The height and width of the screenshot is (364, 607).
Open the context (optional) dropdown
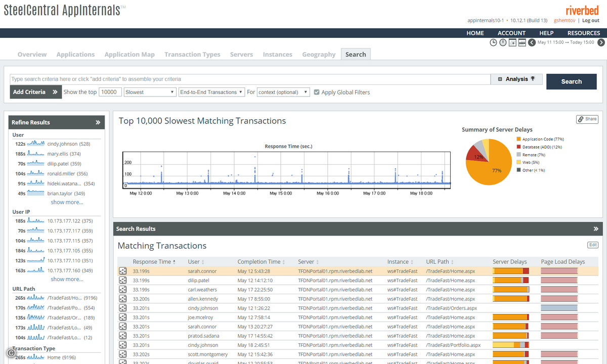coord(283,92)
